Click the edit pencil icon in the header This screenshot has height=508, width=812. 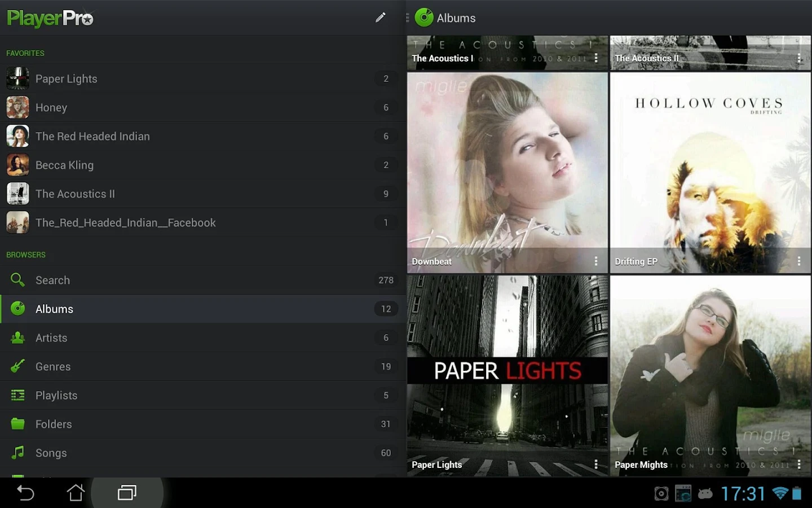381,17
